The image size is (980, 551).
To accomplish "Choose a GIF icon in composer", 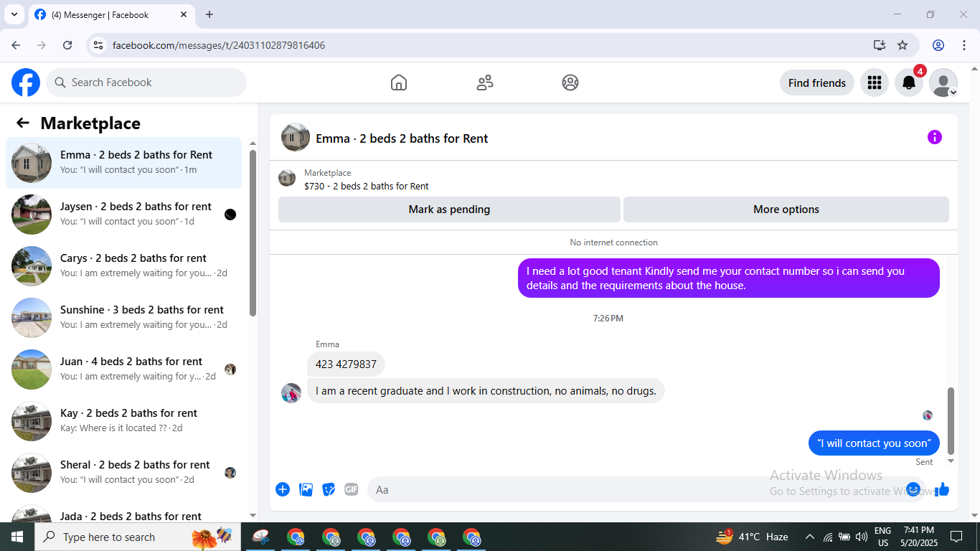I will coord(351,489).
